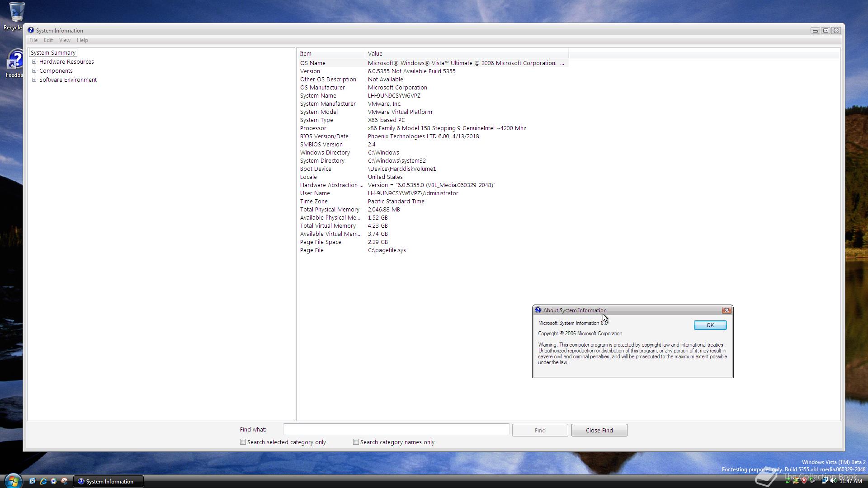This screenshot has width=868, height=488.
Task: Click the network connection tray icon
Action: tap(824, 480)
